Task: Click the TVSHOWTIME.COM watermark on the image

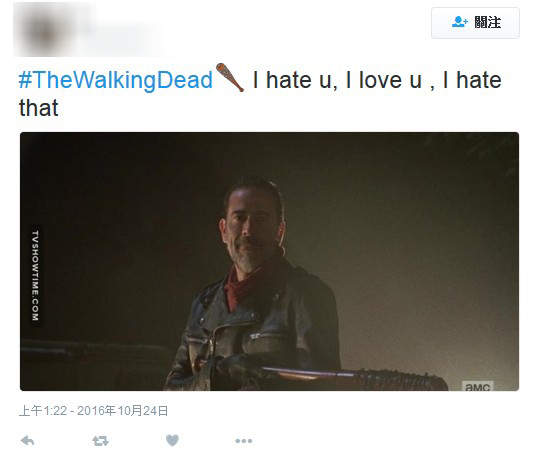Action: [35, 276]
